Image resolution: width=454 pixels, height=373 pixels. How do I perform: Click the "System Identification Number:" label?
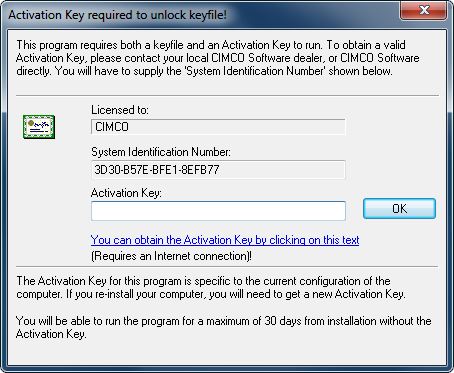(x=161, y=152)
